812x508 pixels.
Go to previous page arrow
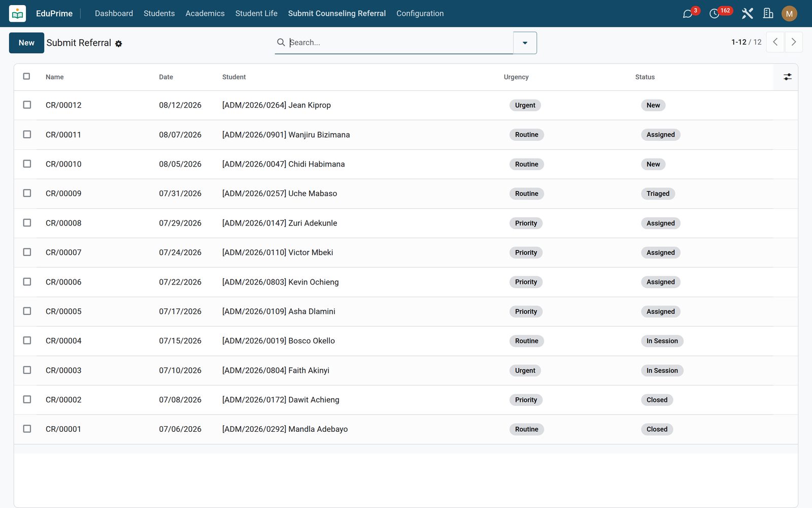[775, 42]
